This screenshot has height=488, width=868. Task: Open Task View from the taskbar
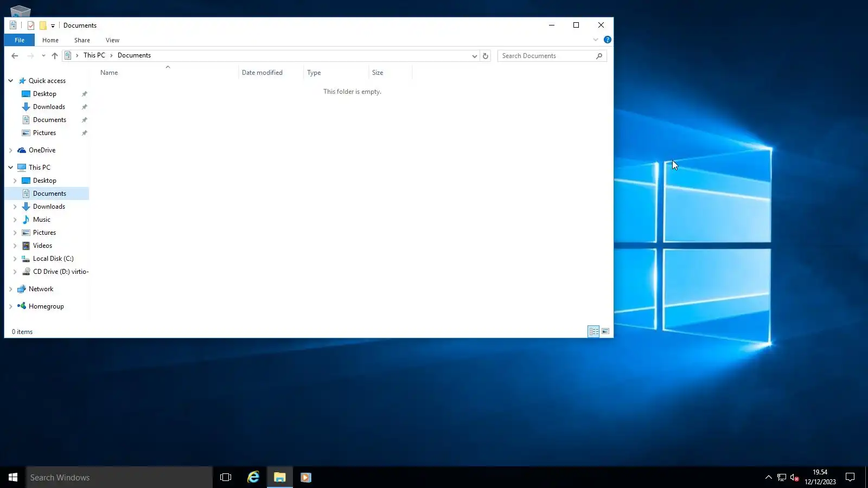(x=226, y=477)
